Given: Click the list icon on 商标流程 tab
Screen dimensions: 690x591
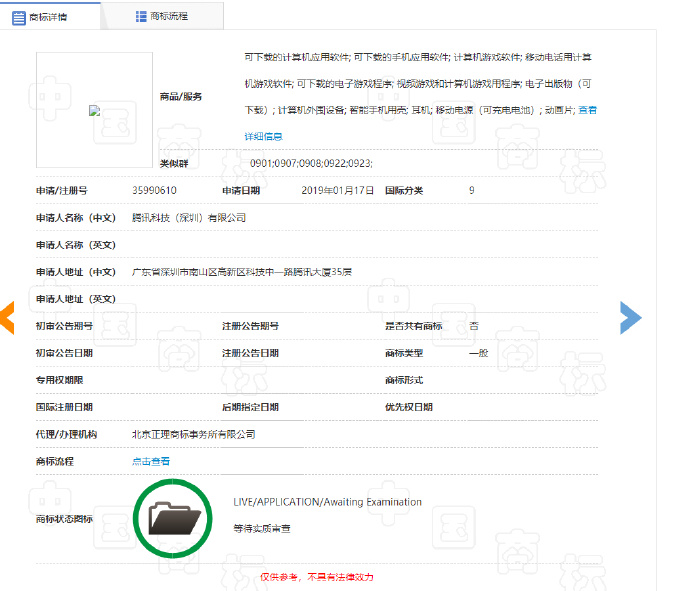Looking at the screenshot, I should 140,16.
